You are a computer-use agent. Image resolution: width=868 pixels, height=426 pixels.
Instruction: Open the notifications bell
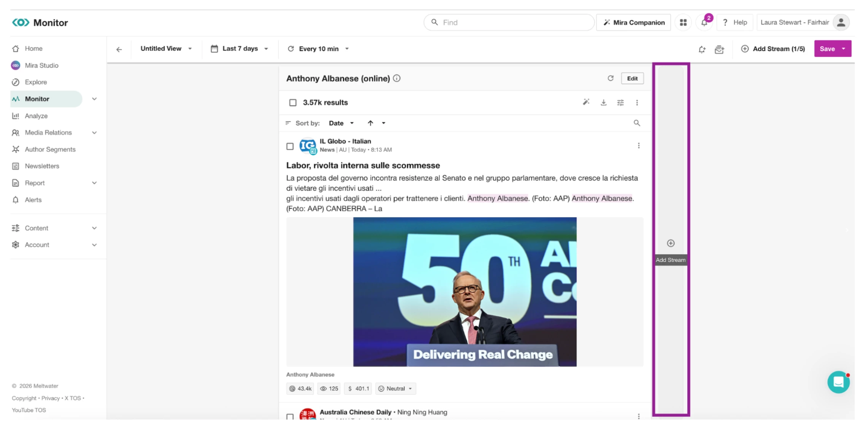pyautogui.click(x=704, y=22)
